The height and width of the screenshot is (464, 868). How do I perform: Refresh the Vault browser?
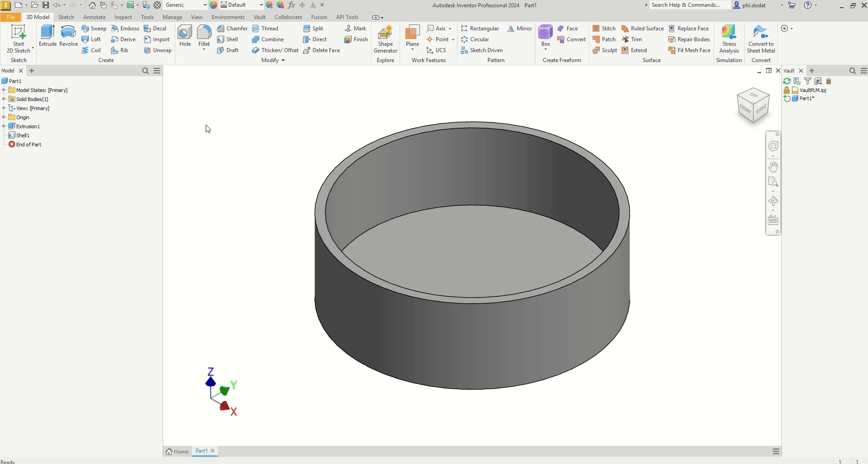[787, 81]
